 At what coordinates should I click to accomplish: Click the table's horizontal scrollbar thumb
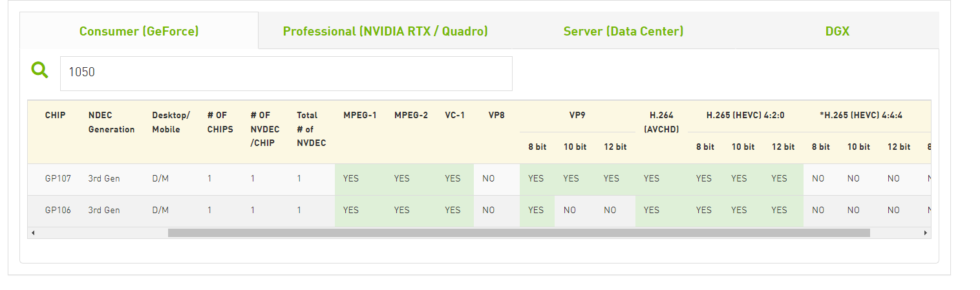(519, 233)
